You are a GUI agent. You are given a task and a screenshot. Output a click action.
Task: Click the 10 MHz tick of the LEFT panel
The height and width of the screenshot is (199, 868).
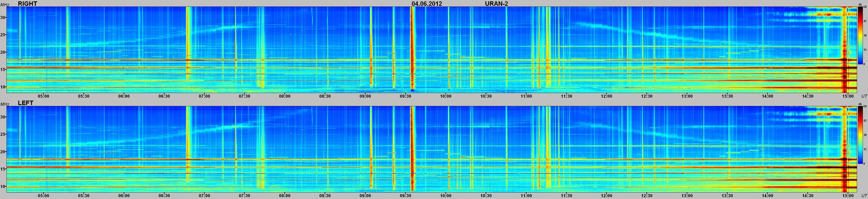(x=3, y=186)
